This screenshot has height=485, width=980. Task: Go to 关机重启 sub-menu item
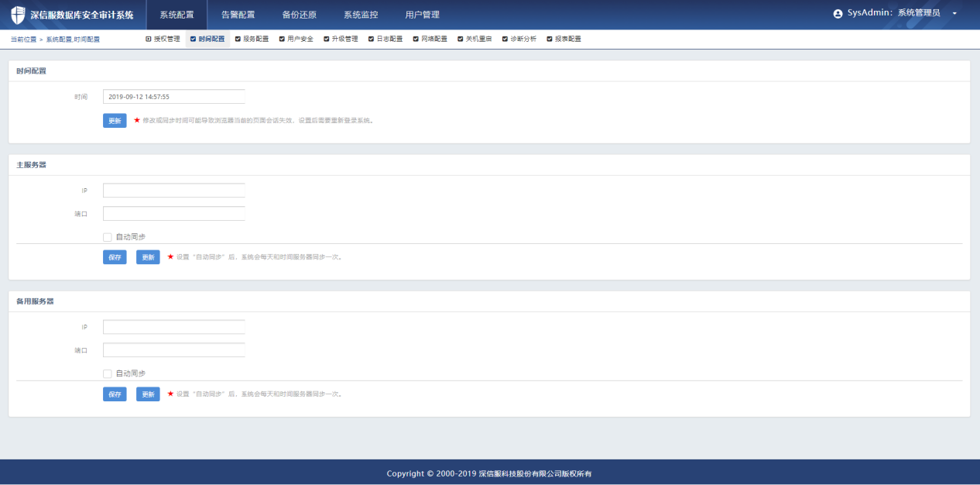click(x=475, y=39)
